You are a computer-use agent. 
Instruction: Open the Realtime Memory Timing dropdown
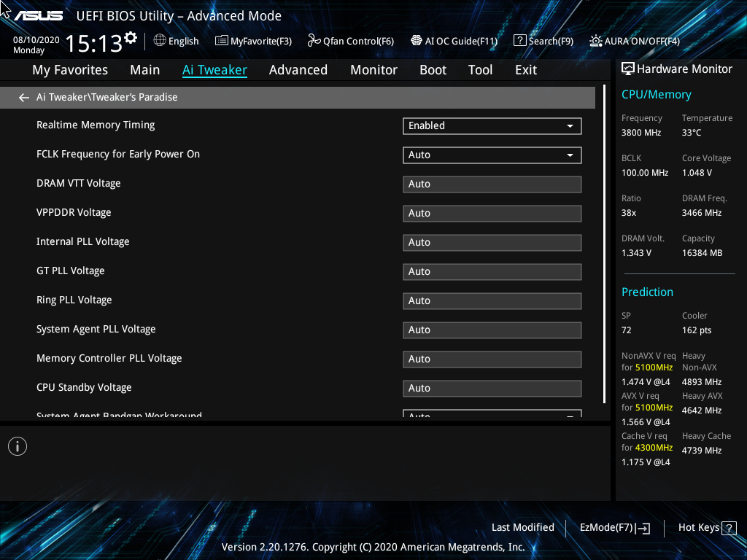pos(569,125)
